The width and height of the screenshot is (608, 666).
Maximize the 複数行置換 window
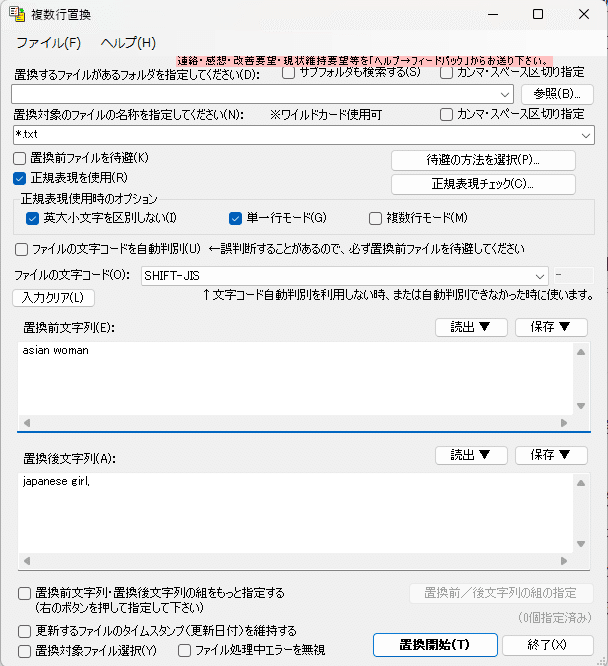point(538,14)
